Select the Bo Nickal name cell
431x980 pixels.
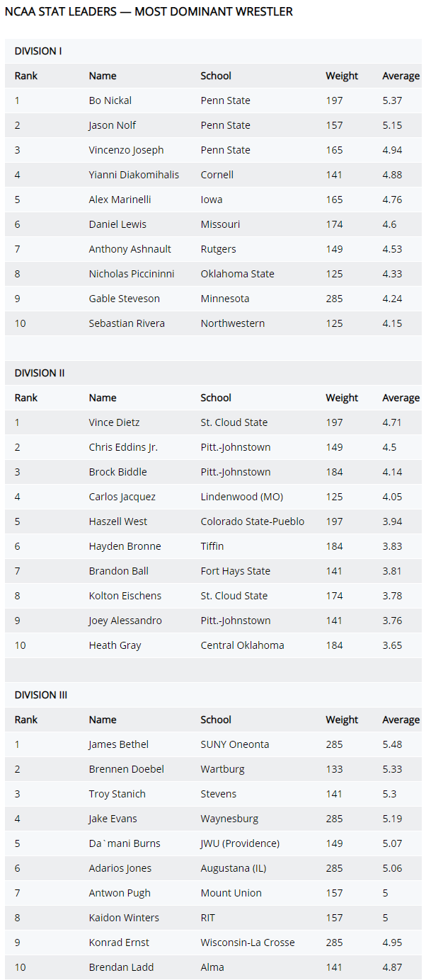(110, 100)
